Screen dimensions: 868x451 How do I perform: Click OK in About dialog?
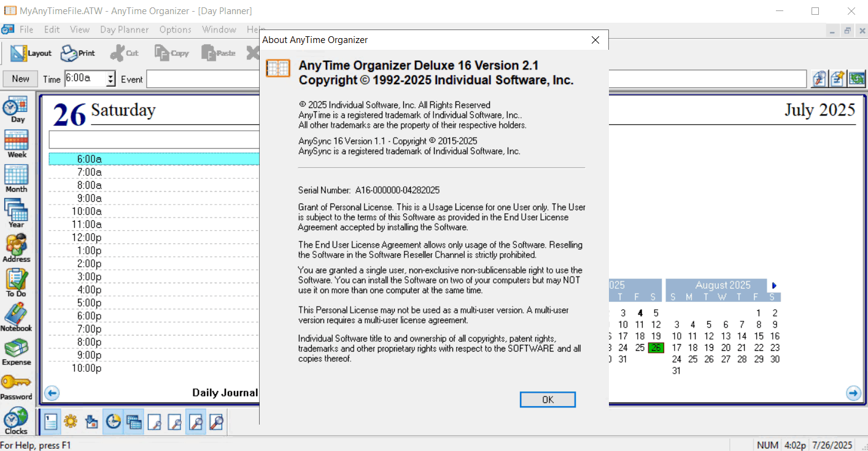548,399
